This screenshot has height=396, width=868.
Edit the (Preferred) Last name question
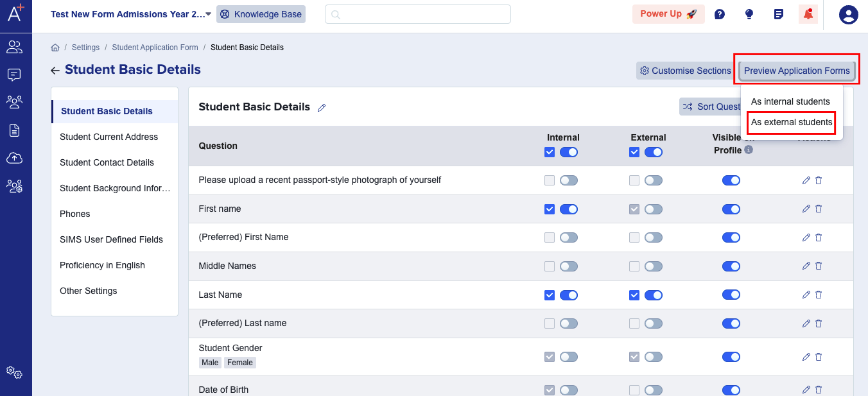click(806, 323)
